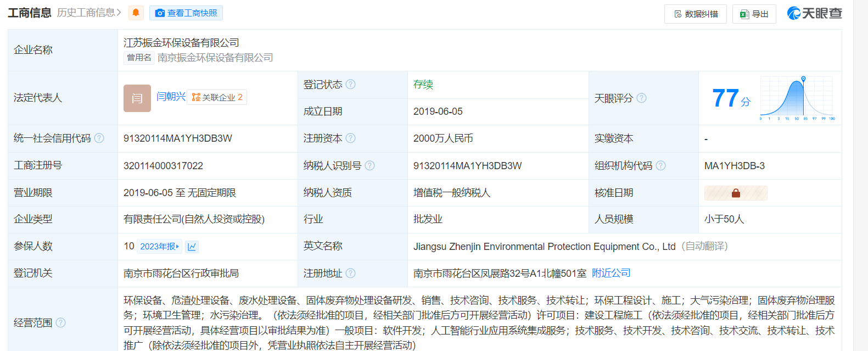The width and height of the screenshot is (868, 351).
Task: Click industry value 批发业
Action: (428, 219)
